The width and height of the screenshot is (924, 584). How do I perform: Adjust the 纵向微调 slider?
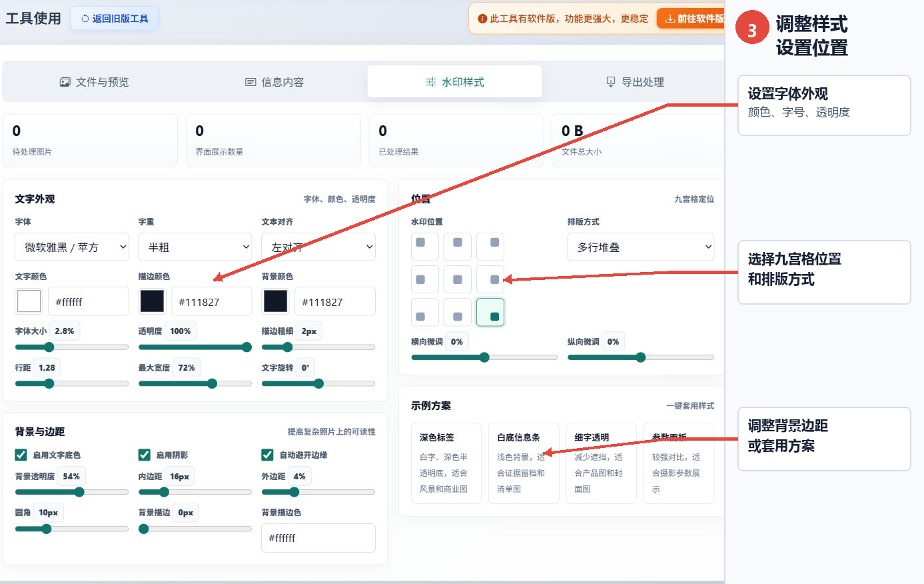[641, 357]
